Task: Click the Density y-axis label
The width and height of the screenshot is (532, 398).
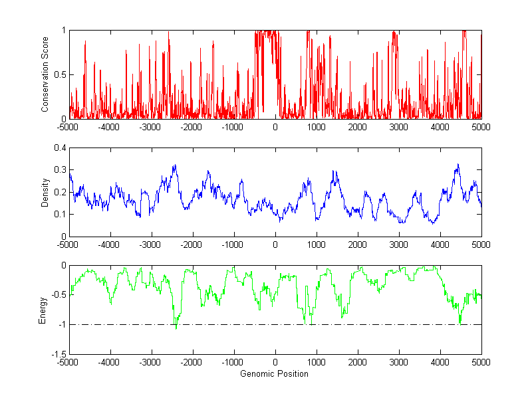Action: coord(45,192)
